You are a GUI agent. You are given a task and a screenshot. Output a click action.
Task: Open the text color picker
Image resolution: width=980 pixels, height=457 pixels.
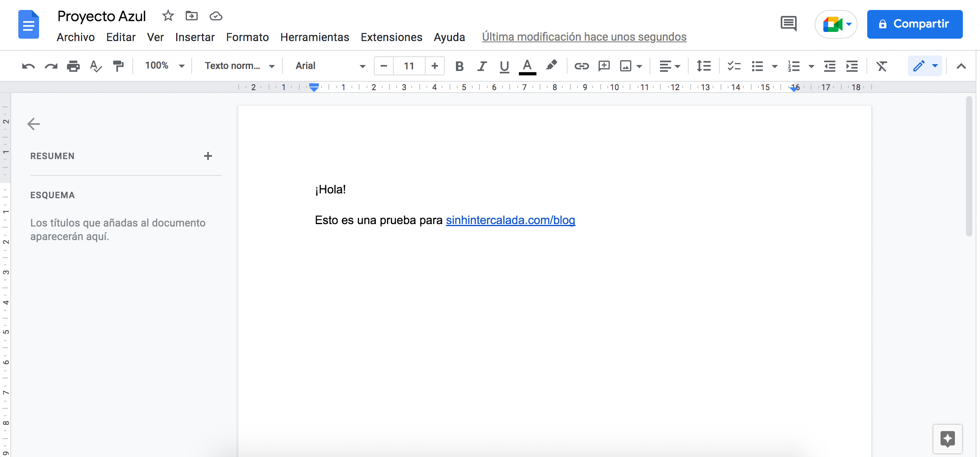527,66
